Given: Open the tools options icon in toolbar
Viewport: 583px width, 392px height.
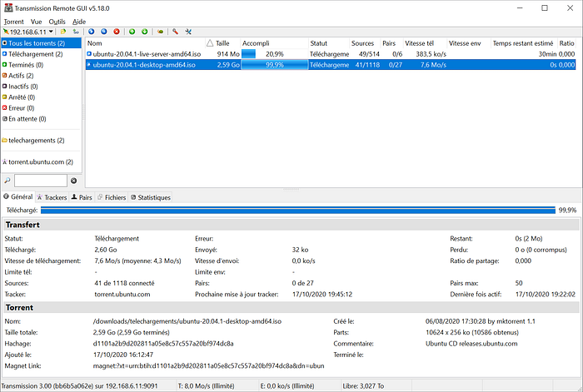Looking at the screenshot, I should pyautogui.click(x=188, y=32).
